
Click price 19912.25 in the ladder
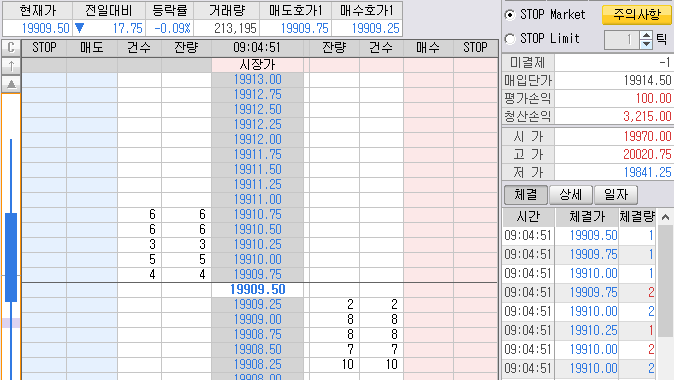tap(257, 125)
